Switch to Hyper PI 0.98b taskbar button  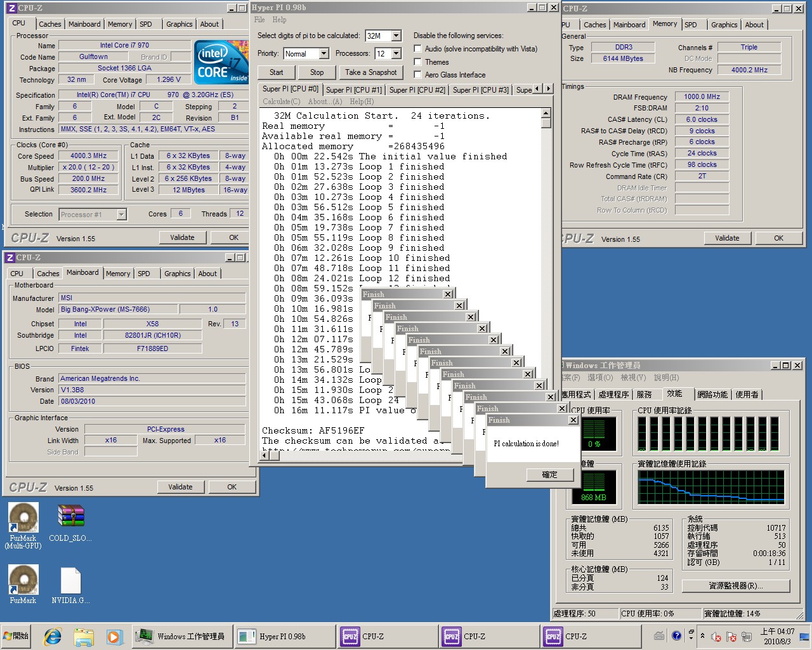(285, 636)
